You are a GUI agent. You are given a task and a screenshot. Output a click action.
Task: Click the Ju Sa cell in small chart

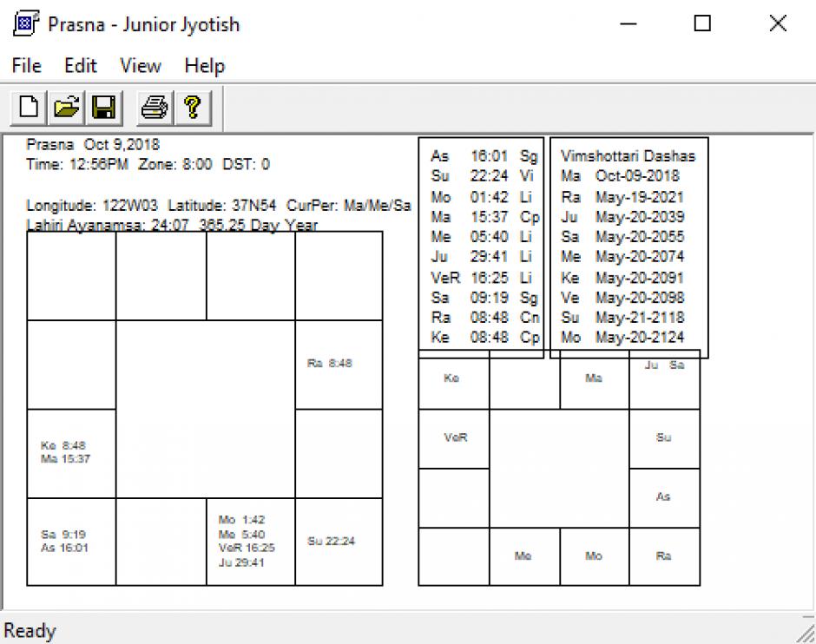[664, 379]
